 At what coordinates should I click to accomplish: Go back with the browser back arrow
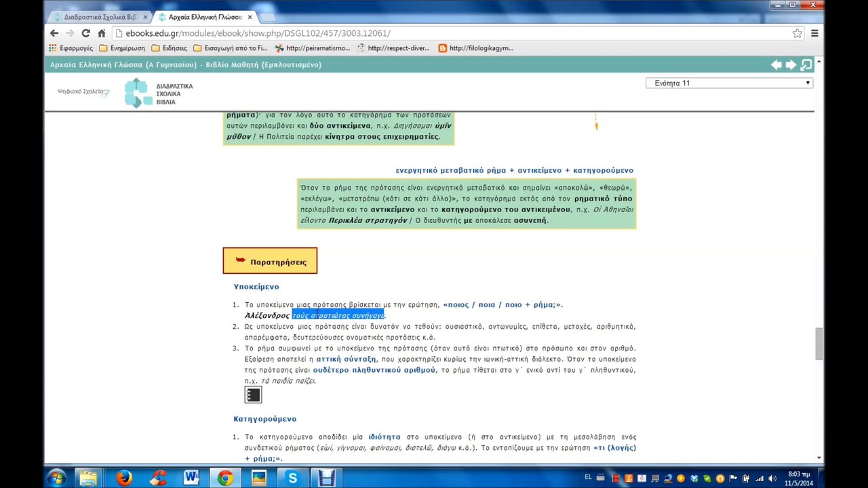click(x=54, y=33)
